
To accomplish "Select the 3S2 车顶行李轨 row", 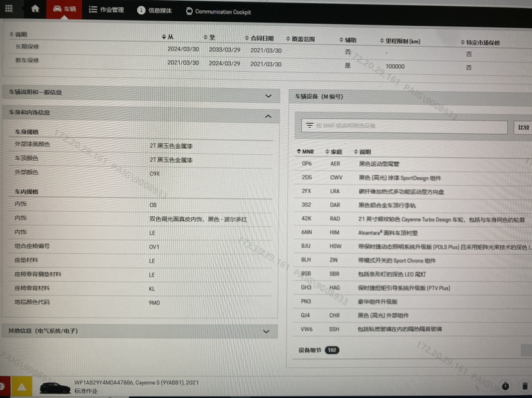I will [413, 205].
